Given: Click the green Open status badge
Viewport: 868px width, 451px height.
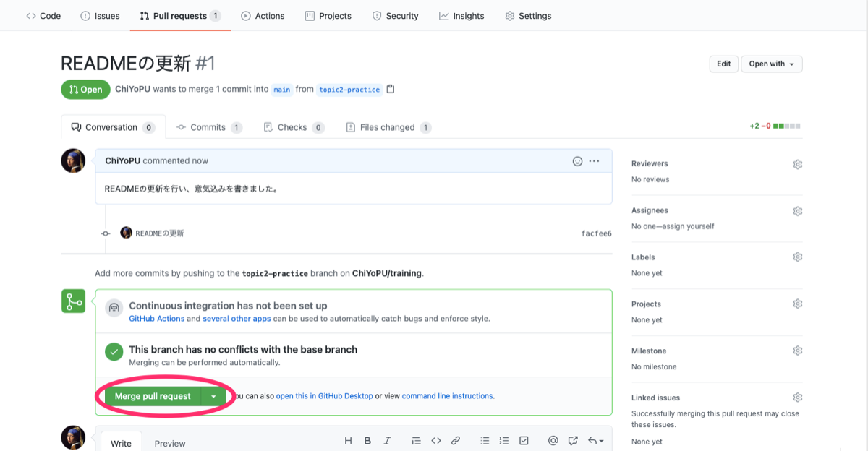Looking at the screenshot, I should 85,90.
